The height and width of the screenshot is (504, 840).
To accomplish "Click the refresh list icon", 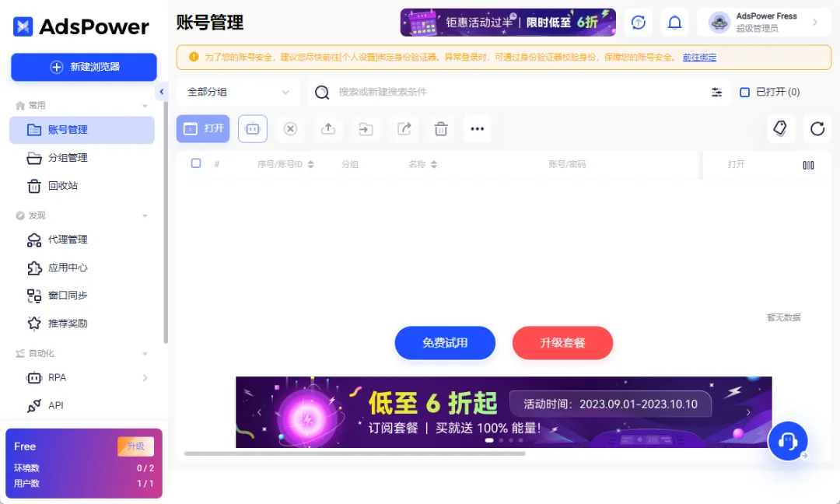I will (817, 128).
